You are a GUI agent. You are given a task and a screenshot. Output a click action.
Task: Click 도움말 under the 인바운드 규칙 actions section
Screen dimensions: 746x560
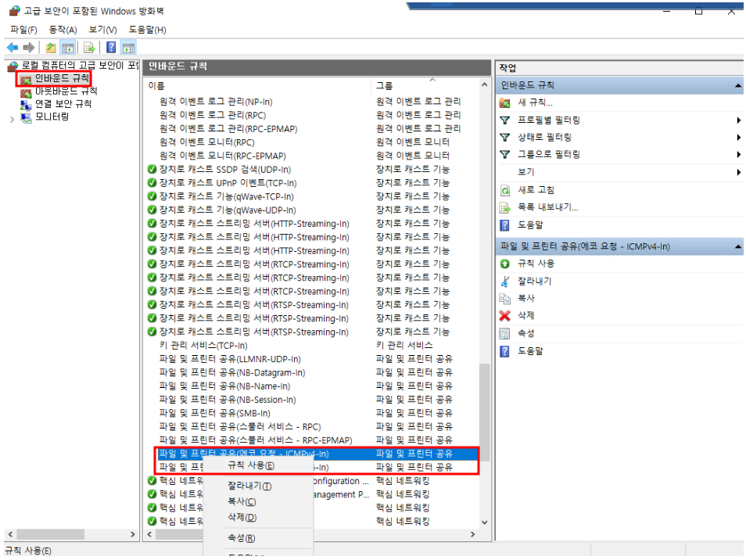coord(530,224)
